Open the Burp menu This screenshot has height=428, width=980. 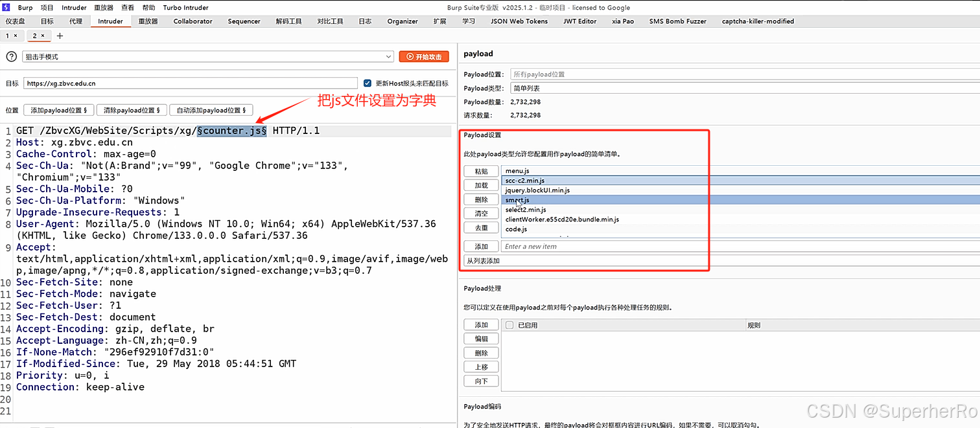point(25,8)
